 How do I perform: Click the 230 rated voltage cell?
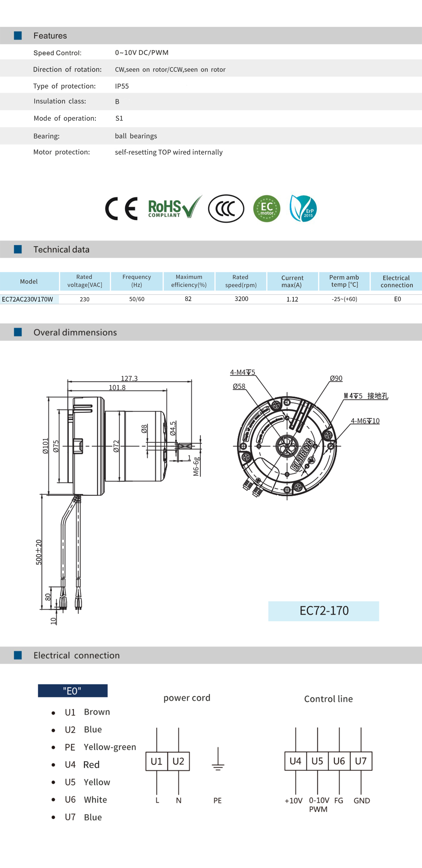84,299
